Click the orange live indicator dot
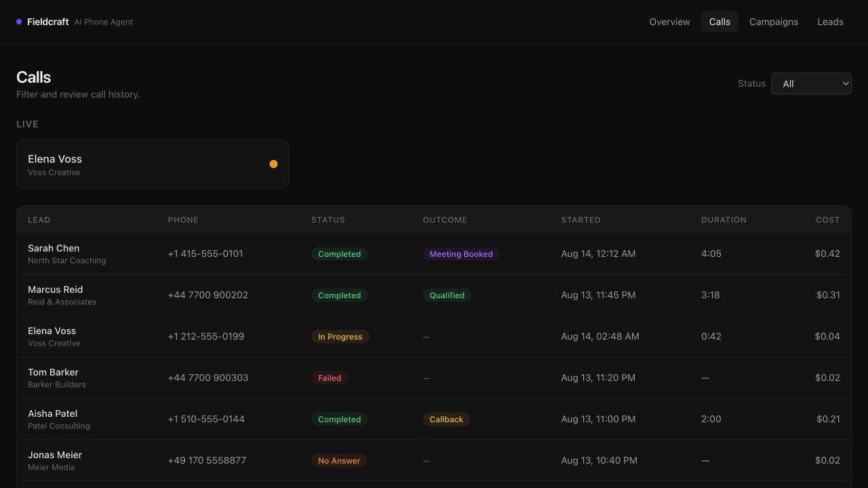This screenshot has width=868, height=488. coord(273,164)
